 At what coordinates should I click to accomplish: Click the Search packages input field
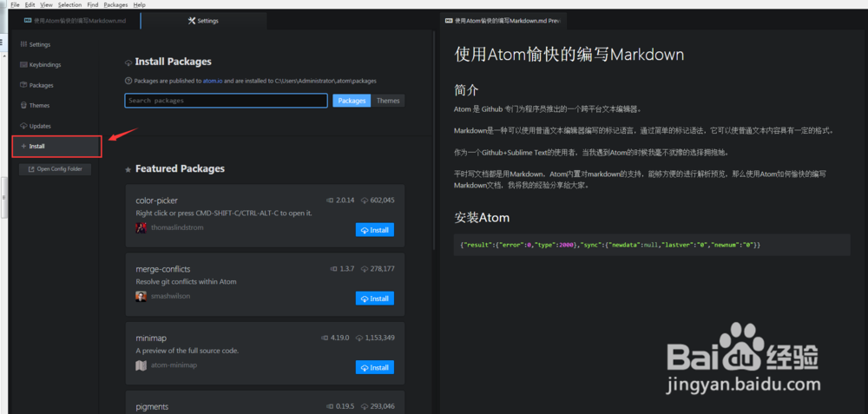pos(226,101)
